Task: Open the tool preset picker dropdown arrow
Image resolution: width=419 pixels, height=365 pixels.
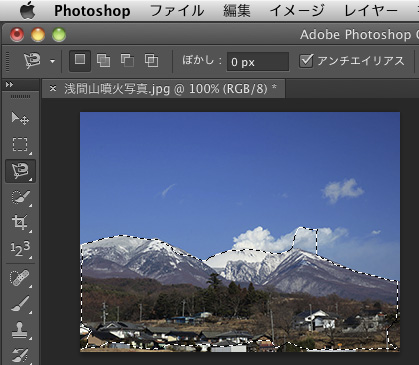Action: 52,61
